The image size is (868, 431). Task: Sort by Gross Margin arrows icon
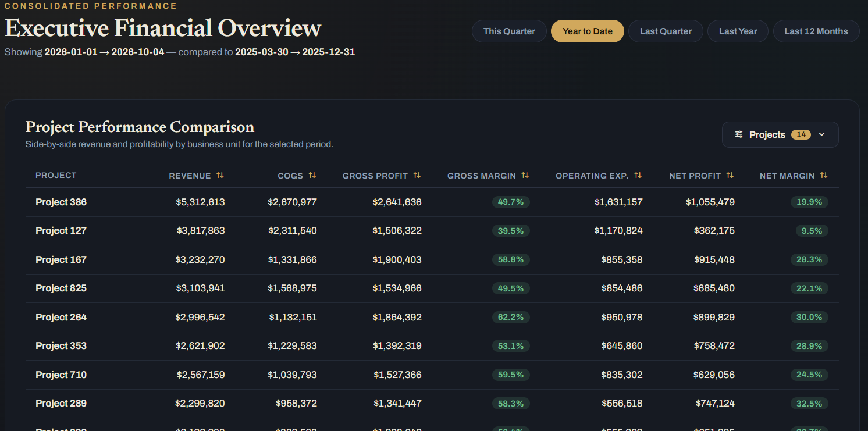(x=525, y=175)
